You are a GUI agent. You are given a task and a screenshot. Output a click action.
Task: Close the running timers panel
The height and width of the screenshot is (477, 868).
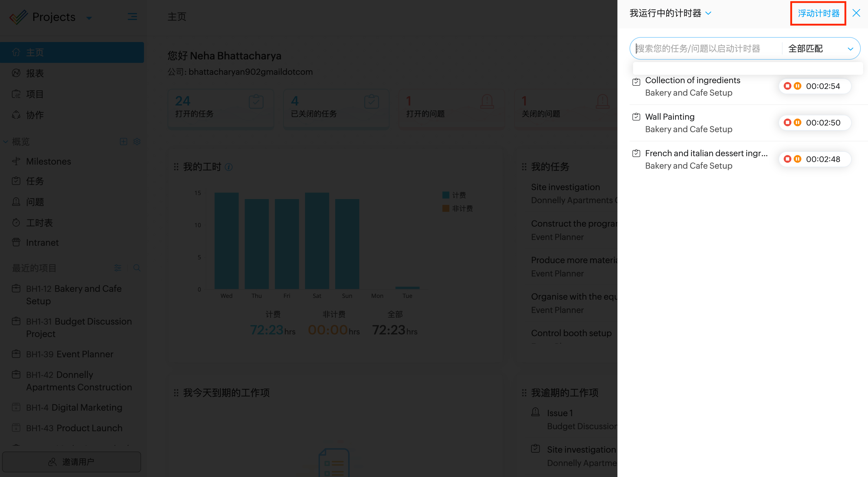[x=856, y=13]
